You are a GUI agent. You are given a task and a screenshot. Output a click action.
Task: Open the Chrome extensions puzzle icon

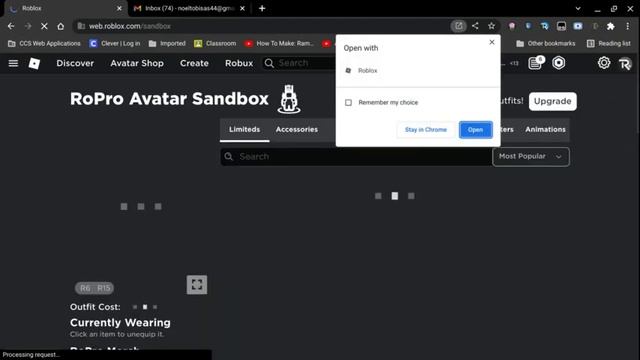[611, 26]
